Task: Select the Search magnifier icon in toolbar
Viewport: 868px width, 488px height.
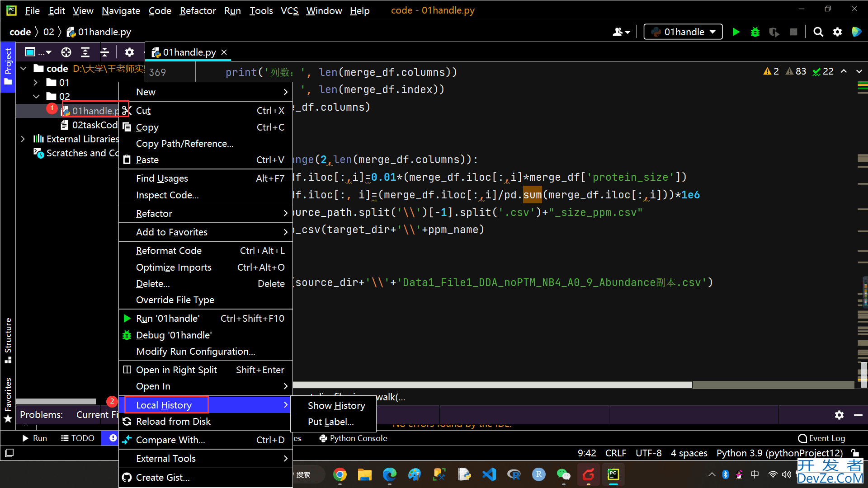Action: coord(818,32)
